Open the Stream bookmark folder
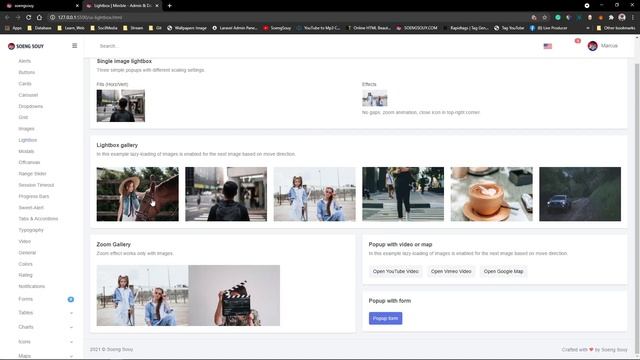 coord(133,28)
